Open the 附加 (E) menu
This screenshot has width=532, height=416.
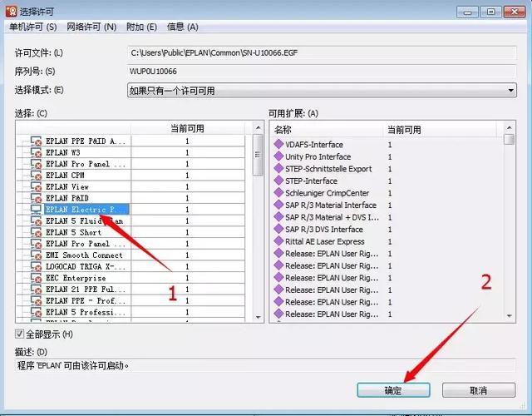(x=141, y=27)
